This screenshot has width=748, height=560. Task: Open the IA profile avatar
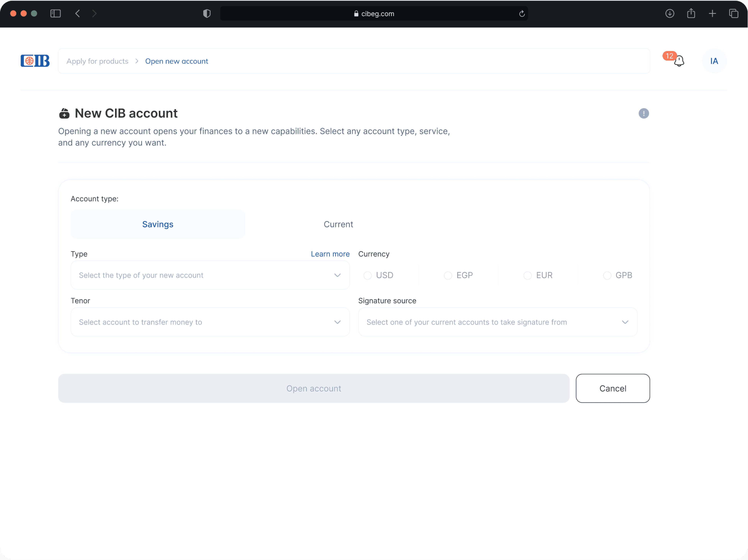click(x=714, y=61)
